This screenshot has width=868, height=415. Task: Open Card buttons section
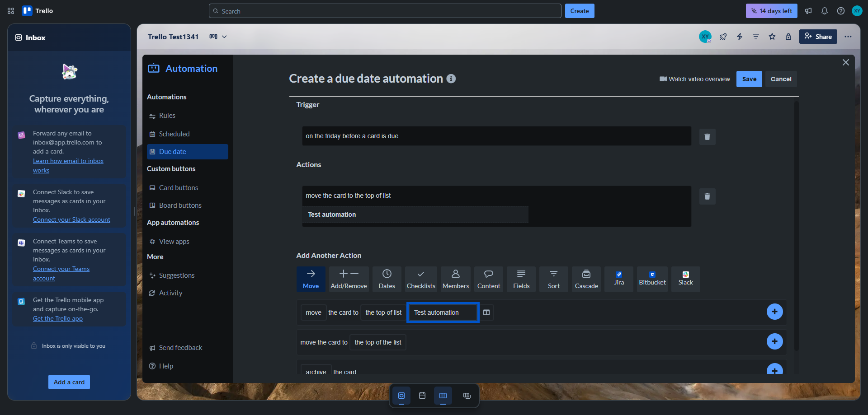pyautogui.click(x=187, y=188)
